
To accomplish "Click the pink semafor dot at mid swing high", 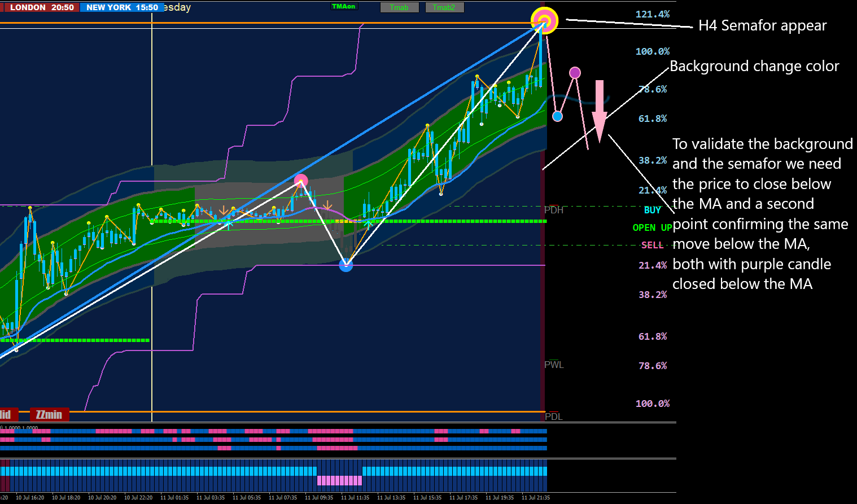I will (x=301, y=181).
